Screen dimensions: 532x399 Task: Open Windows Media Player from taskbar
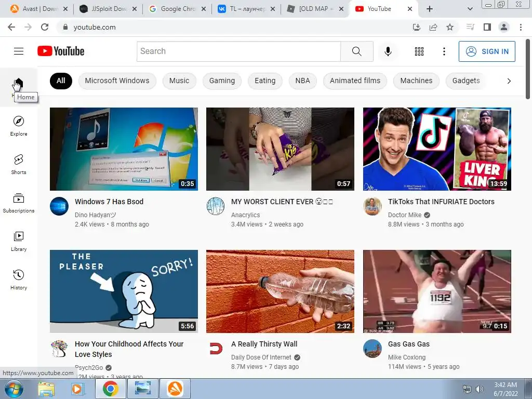(x=77, y=389)
